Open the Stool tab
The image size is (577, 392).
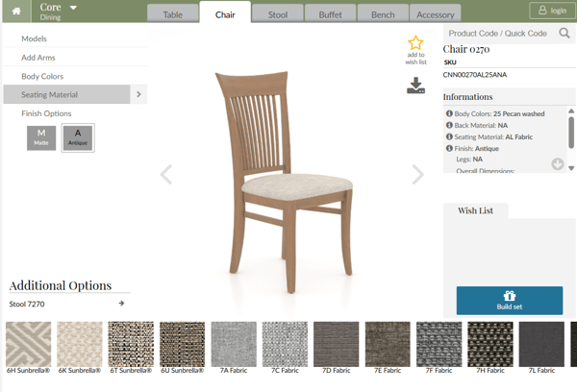click(278, 14)
